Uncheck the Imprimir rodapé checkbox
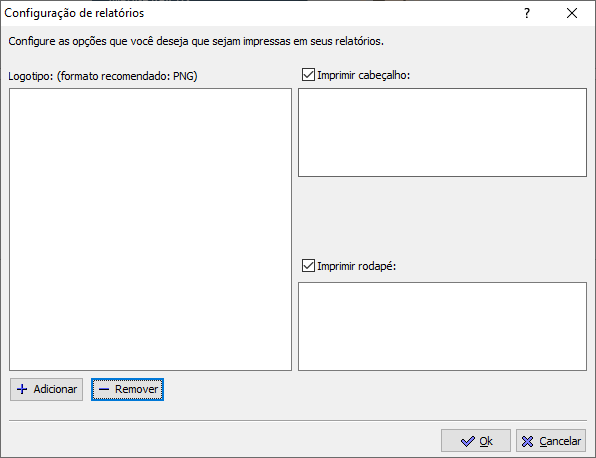596x458 pixels. (308, 266)
